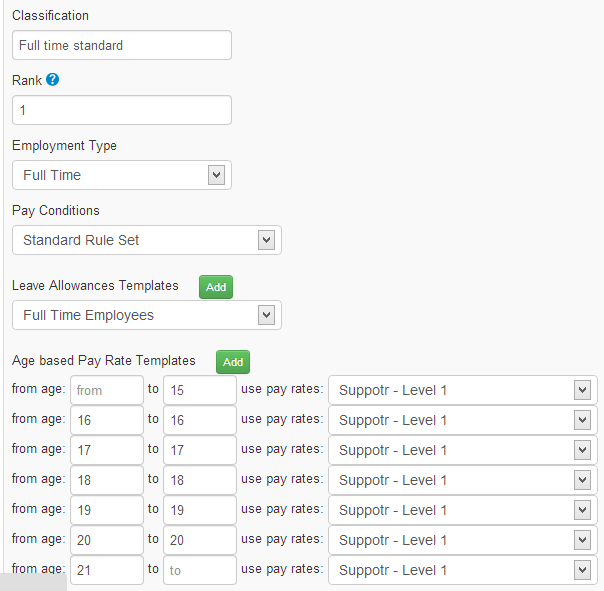The width and height of the screenshot is (604, 591).
Task: Click the empty 'to' field in last row
Action: point(199,569)
